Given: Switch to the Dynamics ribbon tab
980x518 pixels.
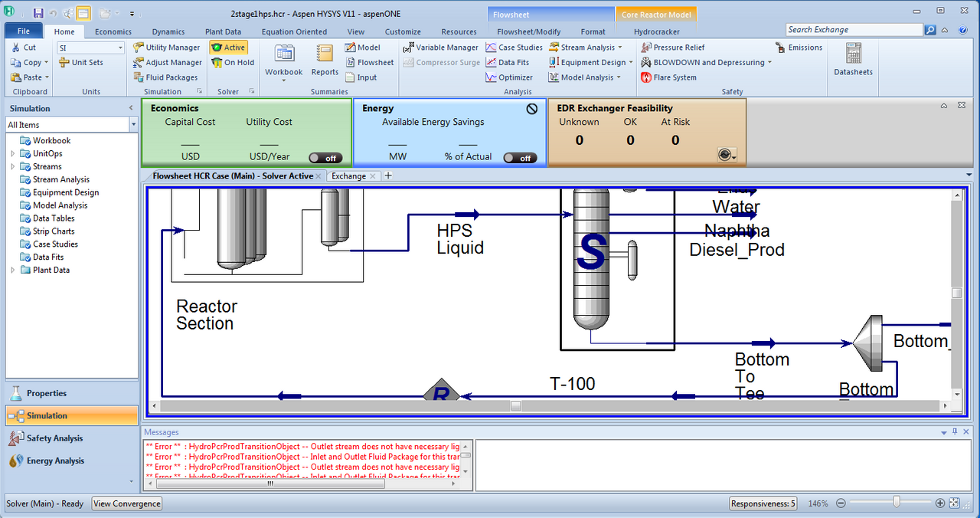Looking at the screenshot, I should [168, 31].
